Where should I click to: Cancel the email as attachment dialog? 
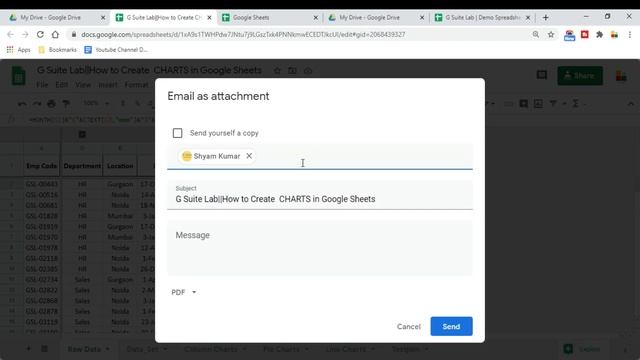pyautogui.click(x=409, y=327)
